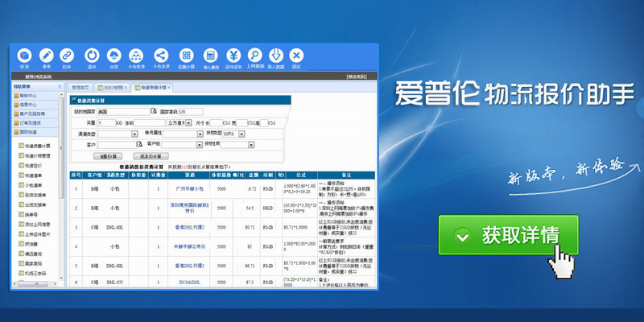Click the 销售价计算 button
Viewport: 644px width, 322px height.
point(109,156)
